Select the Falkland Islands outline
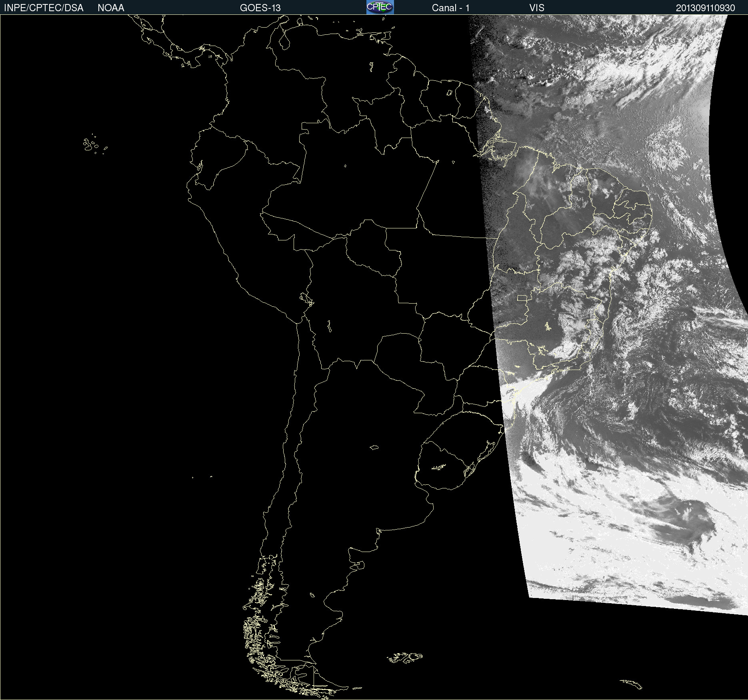Screen dimensions: 748x700 pos(405,657)
